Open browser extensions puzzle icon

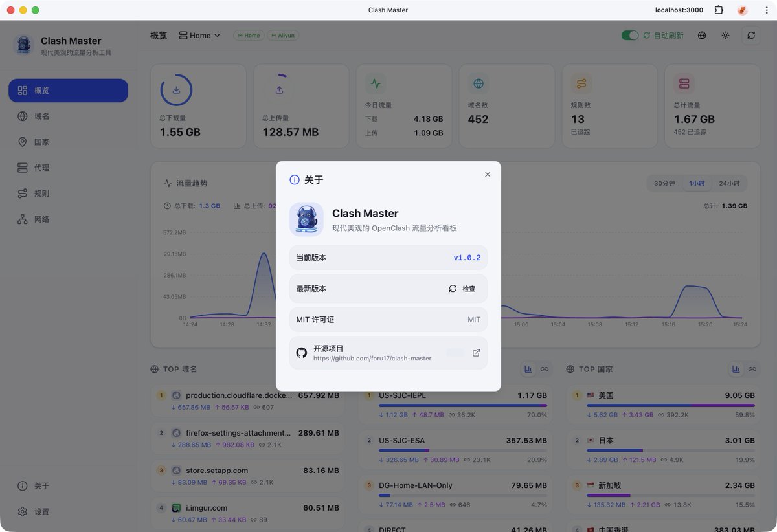pyautogui.click(x=719, y=10)
